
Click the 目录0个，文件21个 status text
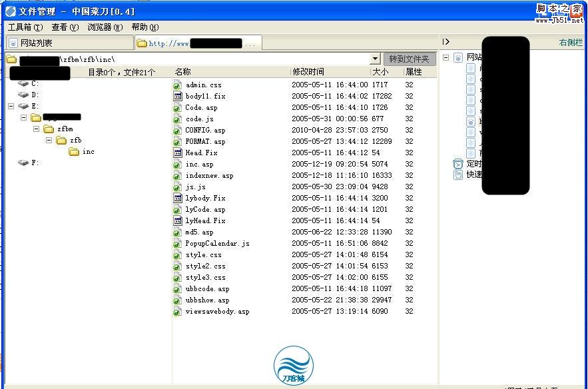tap(121, 73)
